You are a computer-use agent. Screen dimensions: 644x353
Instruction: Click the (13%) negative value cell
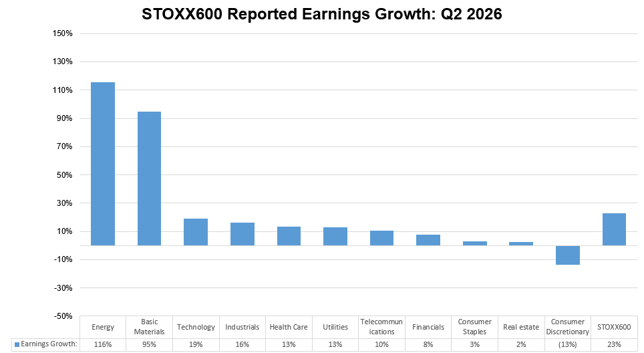(568, 344)
